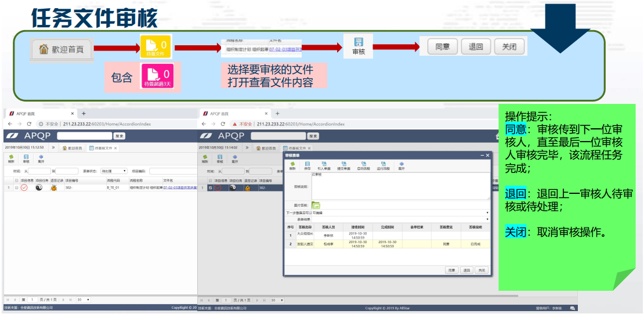Open 项目任务 yin-yang icon in left window row
The height and width of the screenshot is (314, 644).
(39, 187)
